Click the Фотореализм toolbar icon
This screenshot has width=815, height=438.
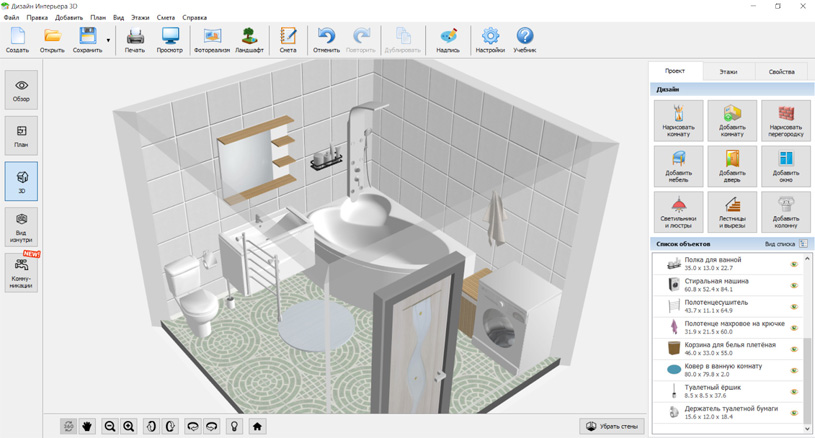pos(212,39)
